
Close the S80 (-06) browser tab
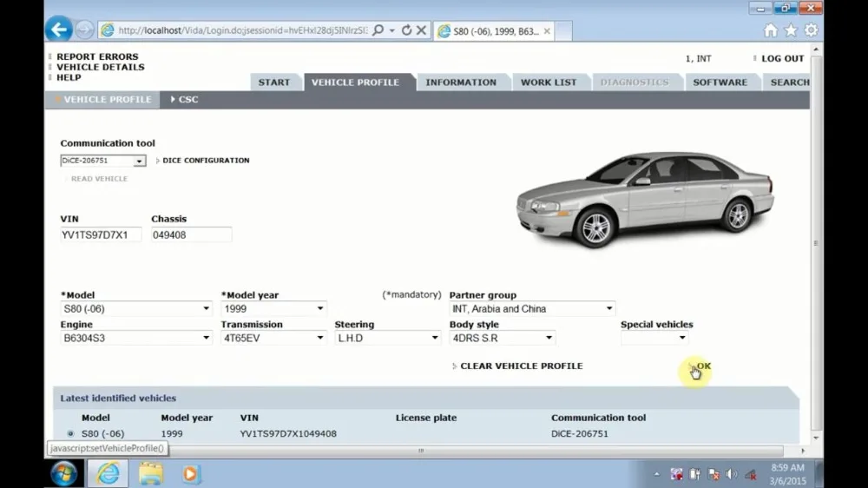(547, 31)
